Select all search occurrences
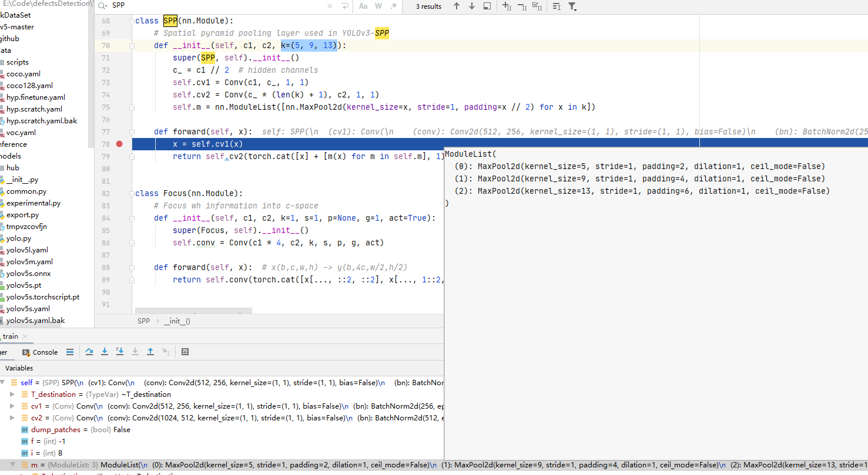 (537, 6)
